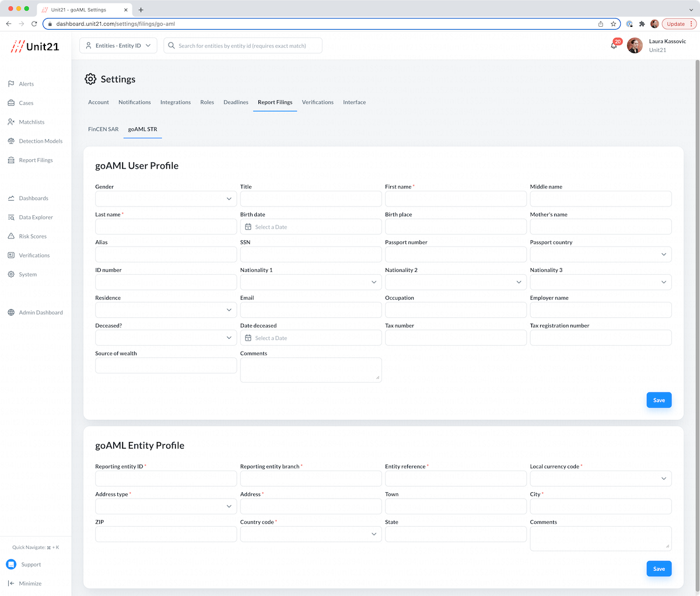
Task: Open the System gear icon in sidebar
Action: point(11,274)
